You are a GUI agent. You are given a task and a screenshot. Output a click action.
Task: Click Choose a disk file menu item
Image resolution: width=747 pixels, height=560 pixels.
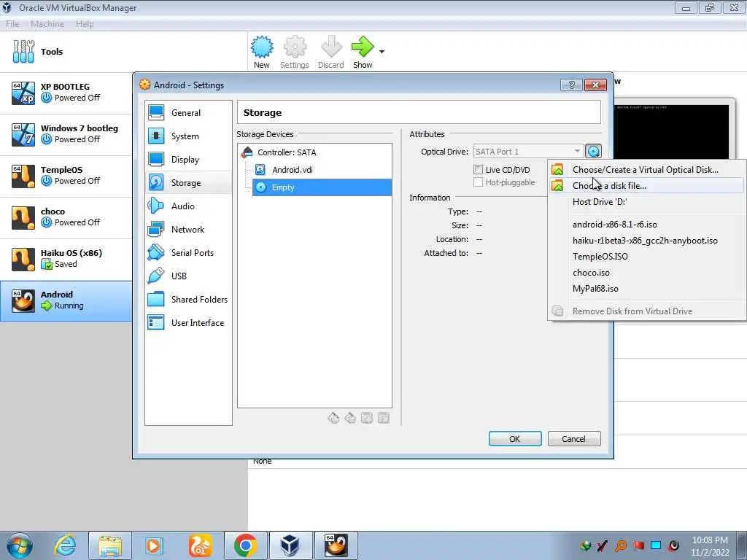[x=646, y=186]
